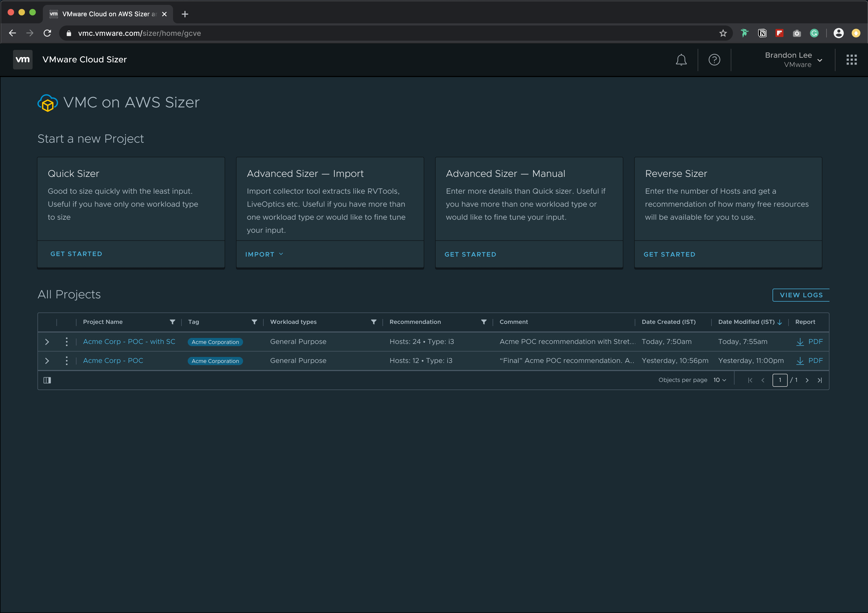Open the apps grid switcher icon
Viewport: 868px width, 613px height.
coord(851,60)
